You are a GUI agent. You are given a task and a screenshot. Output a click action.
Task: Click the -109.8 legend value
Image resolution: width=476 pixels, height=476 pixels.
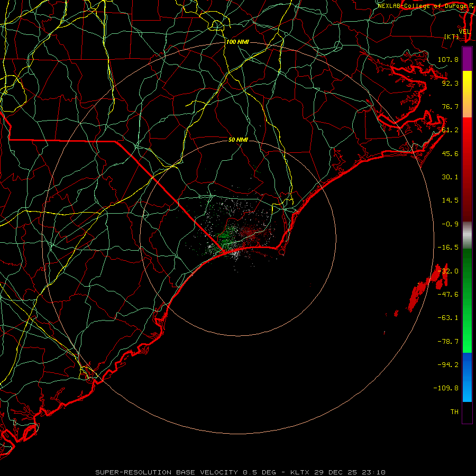click(x=446, y=388)
